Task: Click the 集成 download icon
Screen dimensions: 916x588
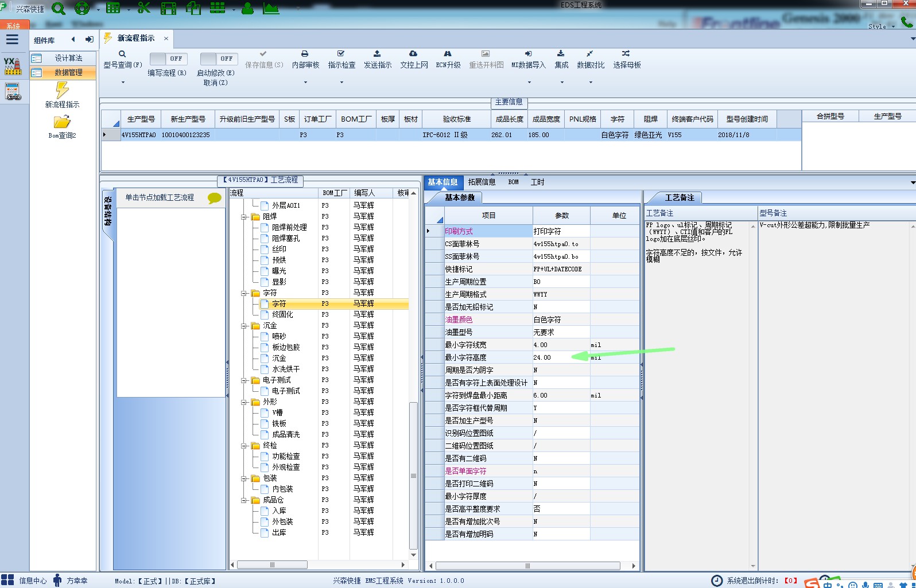Action: (561, 53)
